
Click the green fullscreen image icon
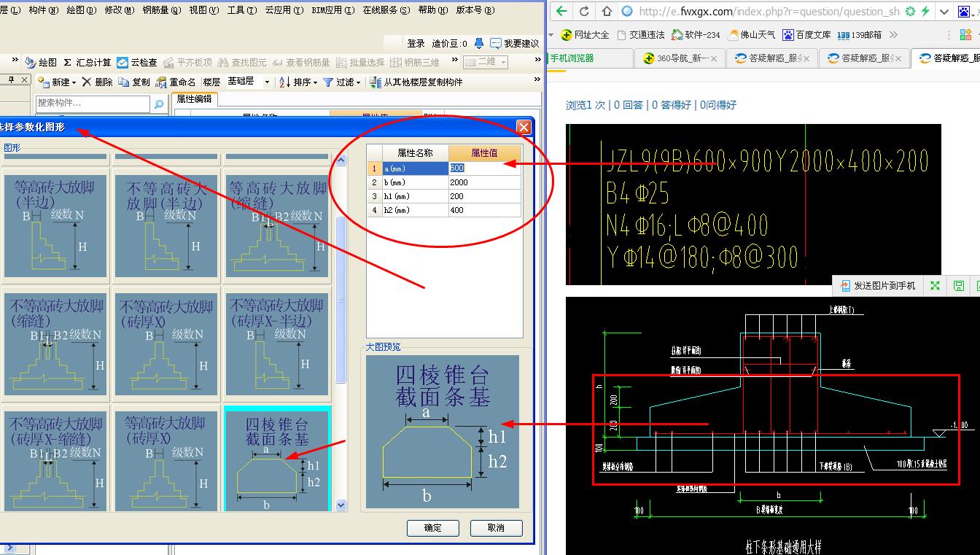click(x=935, y=286)
